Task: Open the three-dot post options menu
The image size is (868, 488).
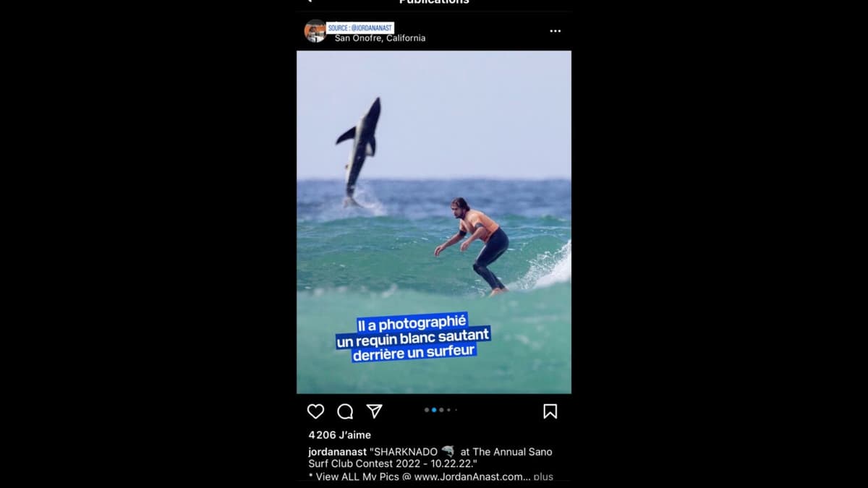Action: (555, 31)
